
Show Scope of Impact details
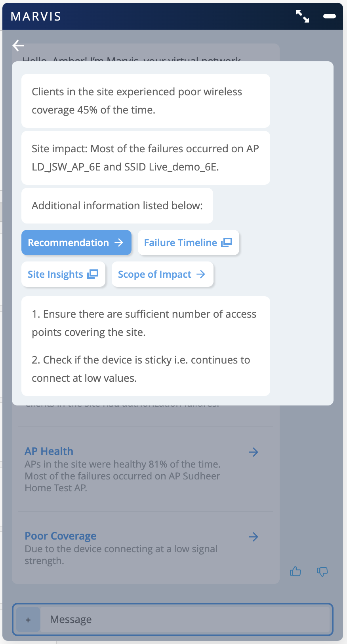(x=162, y=274)
